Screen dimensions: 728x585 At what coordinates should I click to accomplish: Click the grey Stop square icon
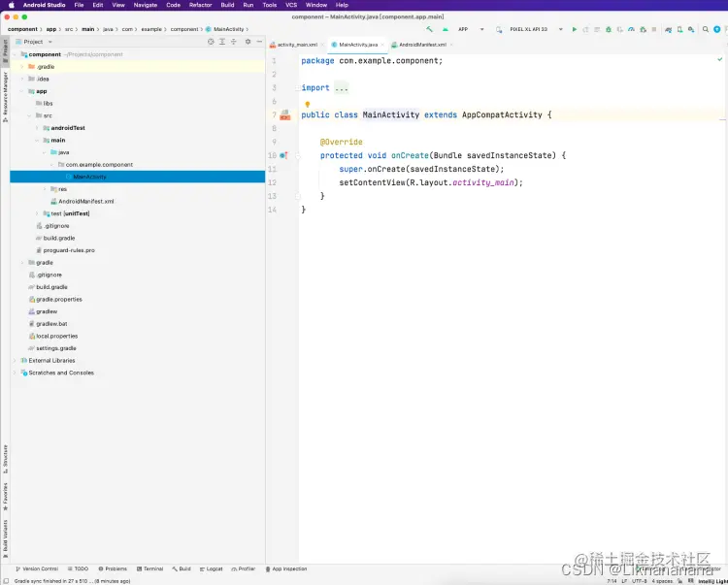click(653, 29)
